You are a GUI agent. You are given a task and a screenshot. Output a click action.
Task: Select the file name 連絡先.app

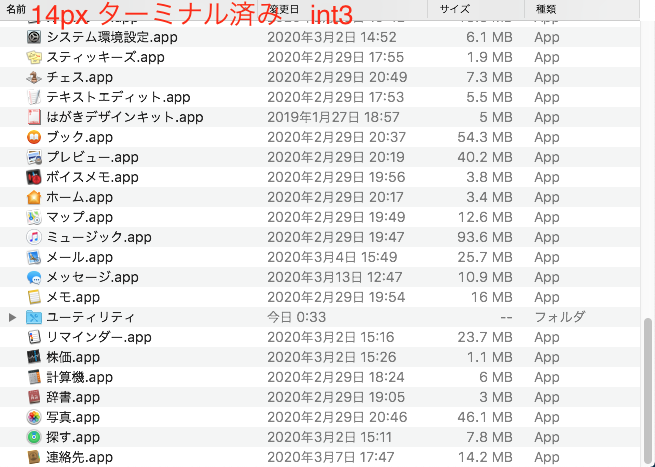[79, 457]
